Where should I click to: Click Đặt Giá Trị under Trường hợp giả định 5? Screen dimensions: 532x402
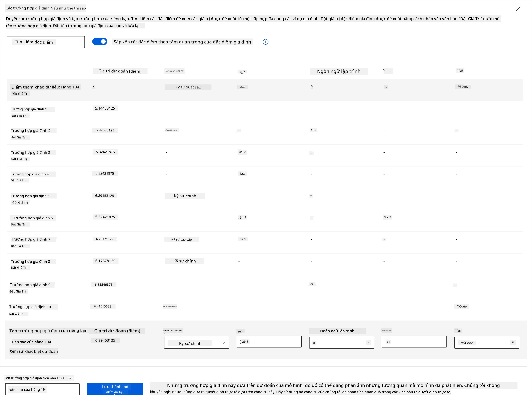point(20,203)
